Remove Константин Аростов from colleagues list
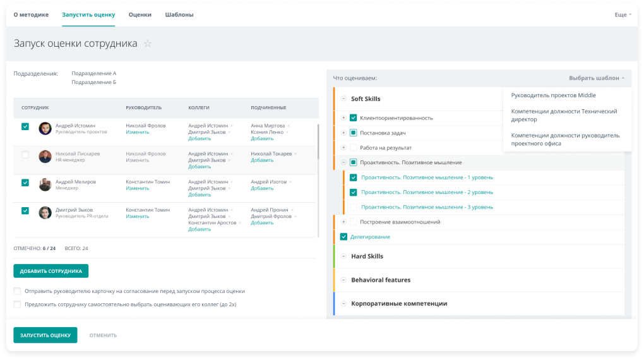This screenshot has height=360, width=644. click(x=241, y=223)
